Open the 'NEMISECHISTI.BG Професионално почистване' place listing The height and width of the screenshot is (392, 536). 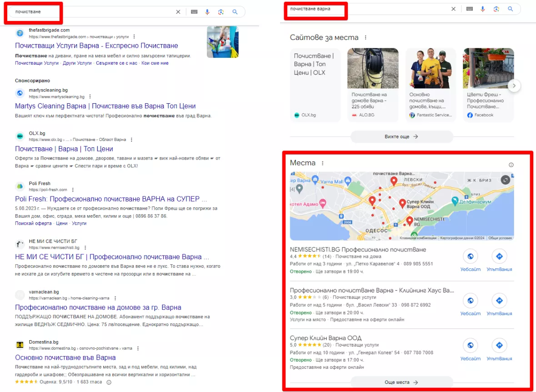(358, 249)
